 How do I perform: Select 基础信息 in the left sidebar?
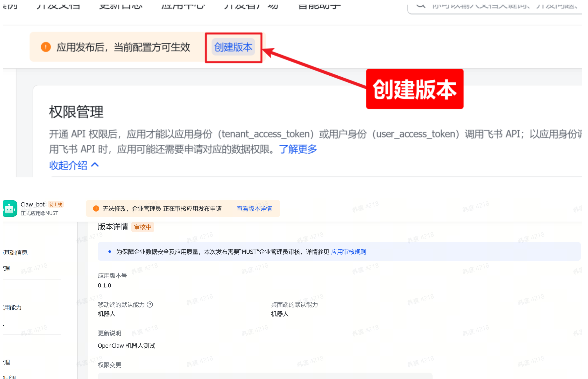(x=15, y=252)
